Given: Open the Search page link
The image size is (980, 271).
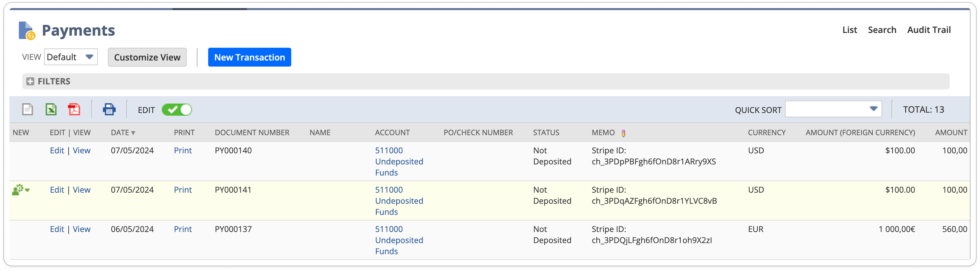Looking at the screenshot, I should 882,30.
